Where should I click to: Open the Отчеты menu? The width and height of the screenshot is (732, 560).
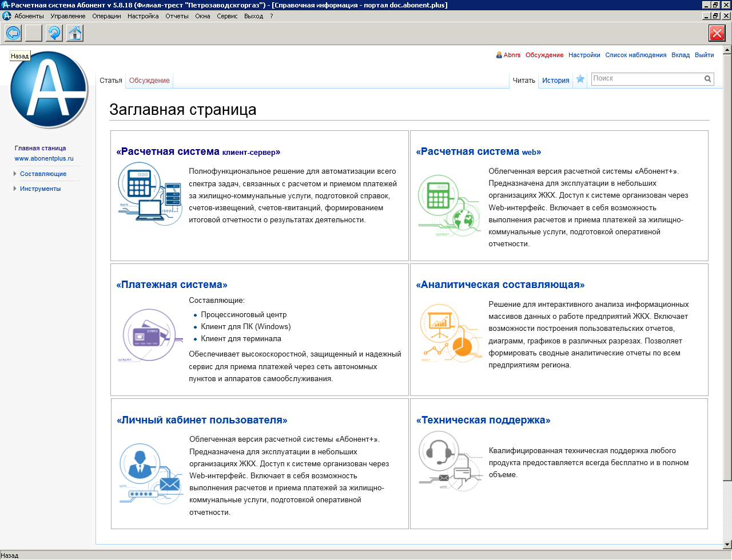177,16
